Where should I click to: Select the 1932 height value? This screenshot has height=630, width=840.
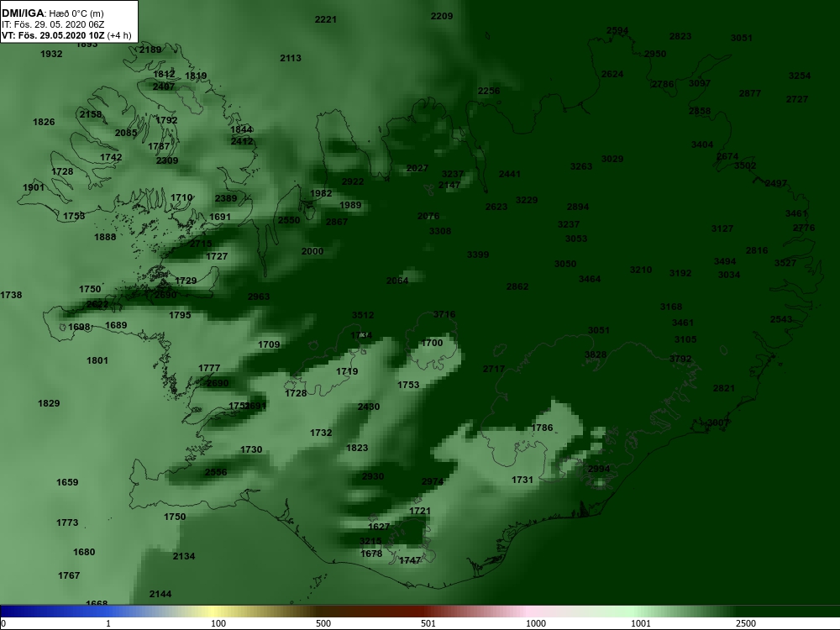[x=51, y=54]
